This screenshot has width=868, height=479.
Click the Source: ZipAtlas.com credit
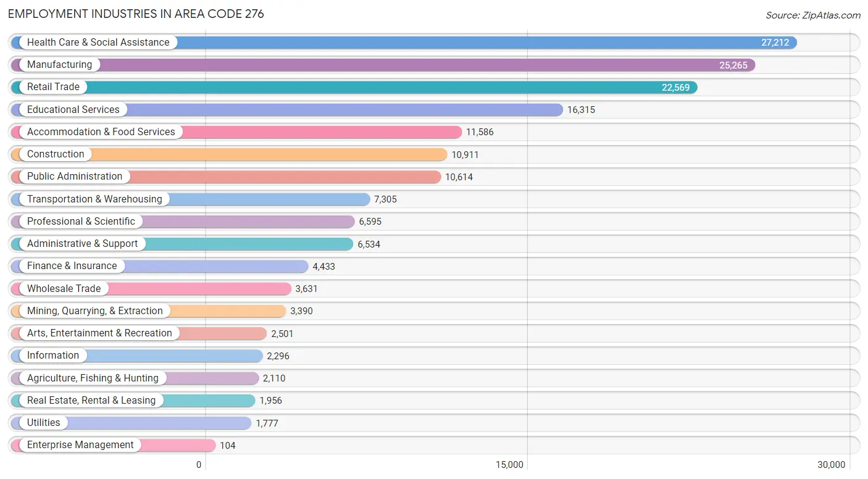813,15
